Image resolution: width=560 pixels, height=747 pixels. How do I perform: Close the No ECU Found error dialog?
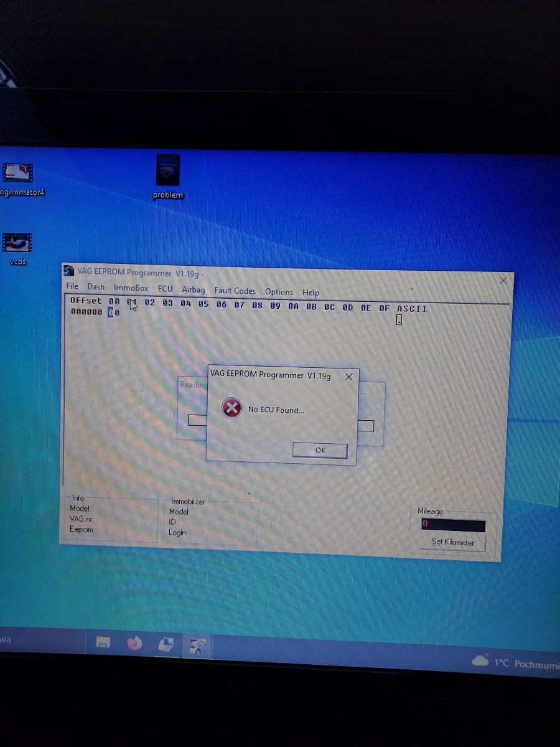point(348,377)
